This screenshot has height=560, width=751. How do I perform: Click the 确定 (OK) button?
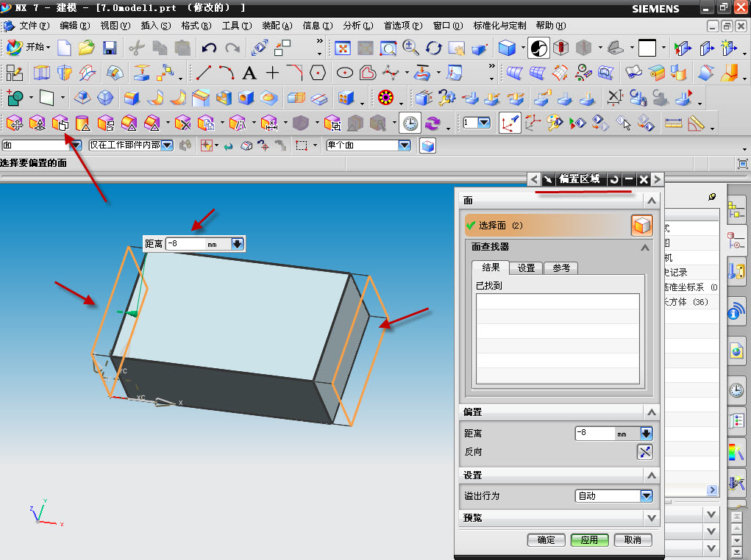[546, 540]
